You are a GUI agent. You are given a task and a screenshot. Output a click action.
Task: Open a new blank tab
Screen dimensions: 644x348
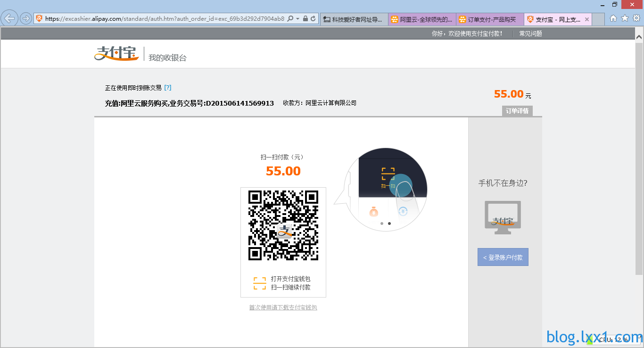598,19
